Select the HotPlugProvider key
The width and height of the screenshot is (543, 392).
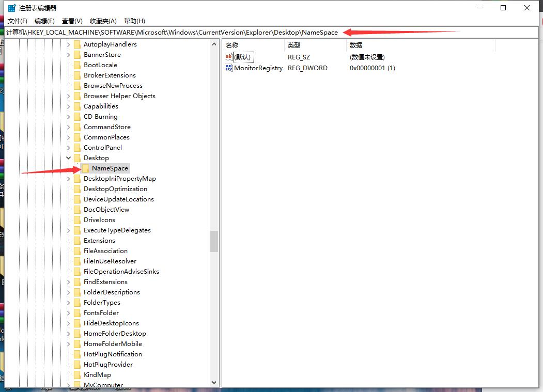pyautogui.click(x=108, y=365)
